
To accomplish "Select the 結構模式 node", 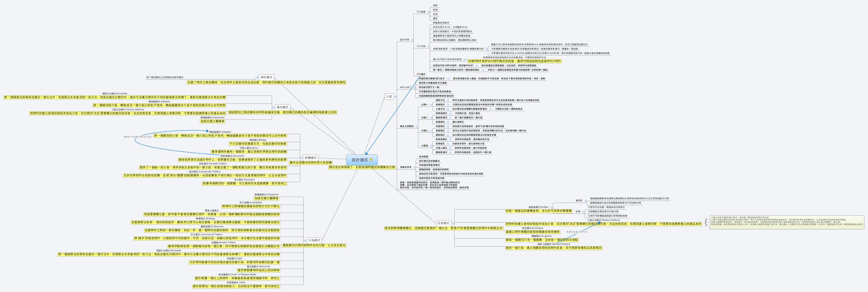I will (x=311, y=158).
